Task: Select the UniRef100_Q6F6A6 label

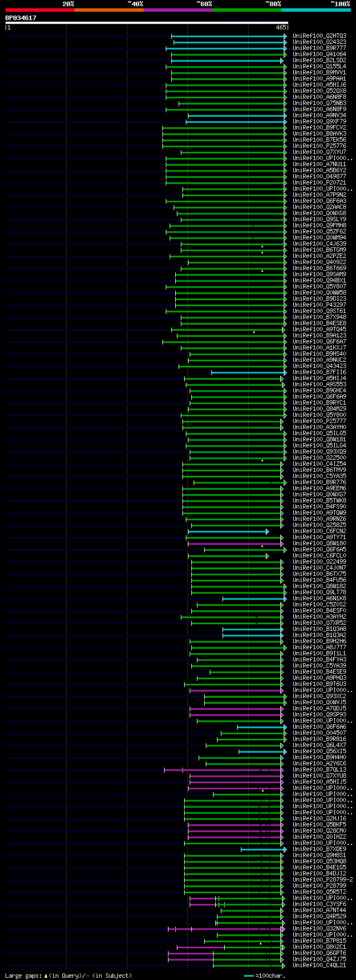Action: tap(319, 727)
